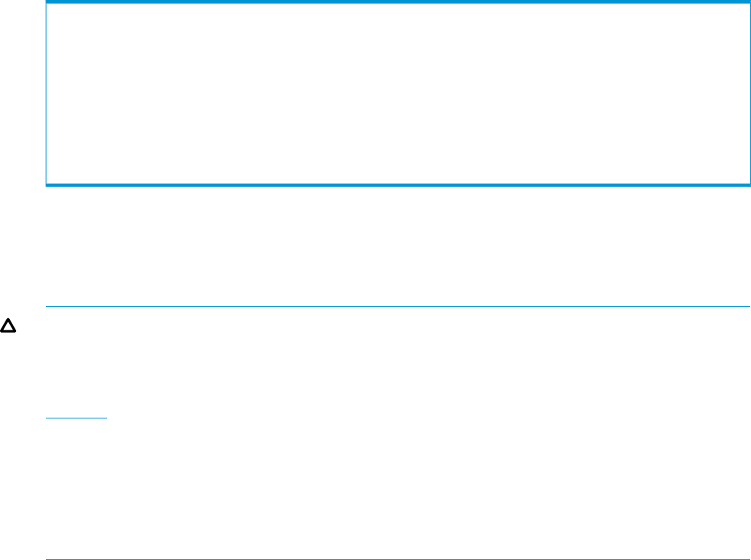This screenshot has height=560, width=751.
Task: Click the black caution triangle icon
Action: point(8,325)
